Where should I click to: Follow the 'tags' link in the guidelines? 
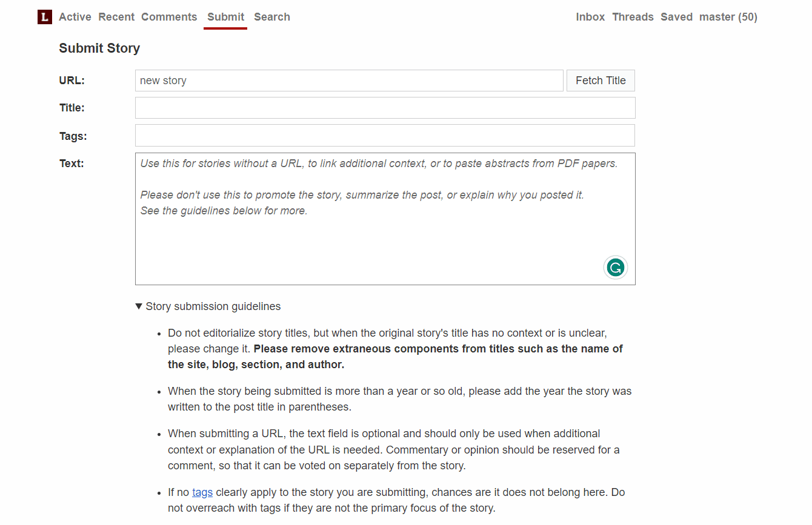click(202, 492)
